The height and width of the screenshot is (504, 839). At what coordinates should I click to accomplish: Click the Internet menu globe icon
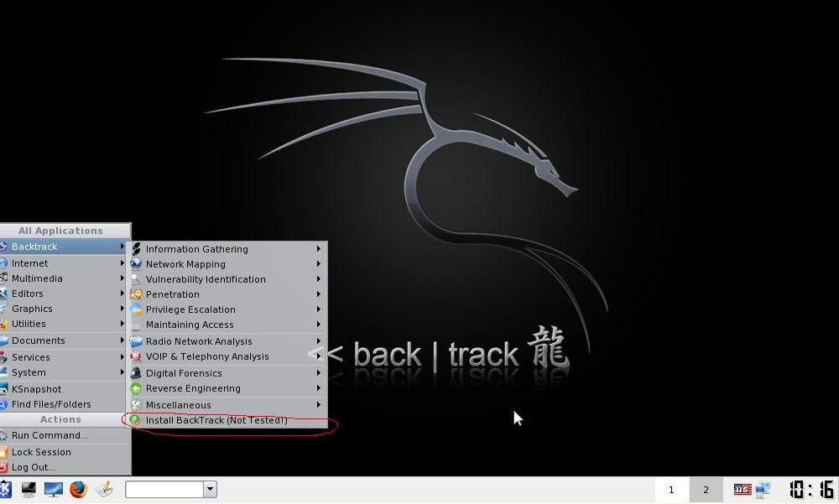[x=3, y=263]
